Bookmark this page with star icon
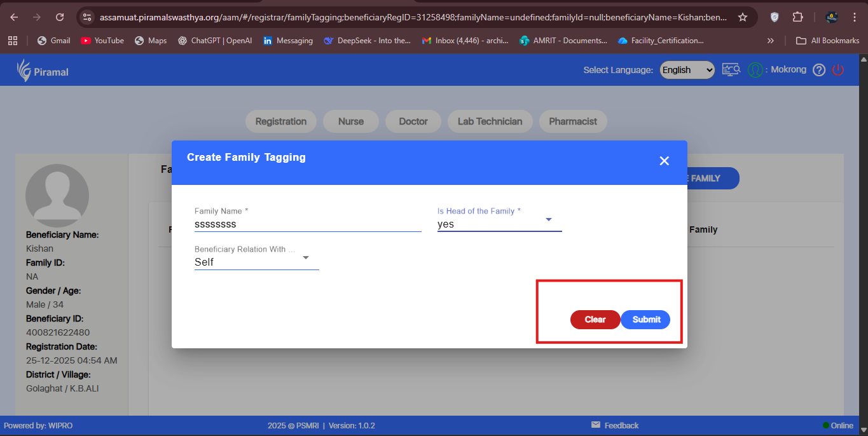Screen dimensions: 868x436 point(742,17)
